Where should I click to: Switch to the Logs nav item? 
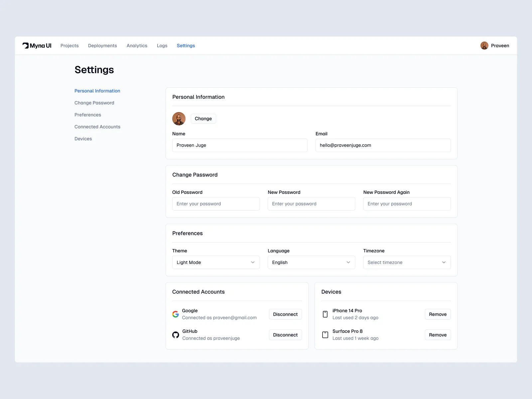[162, 46]
